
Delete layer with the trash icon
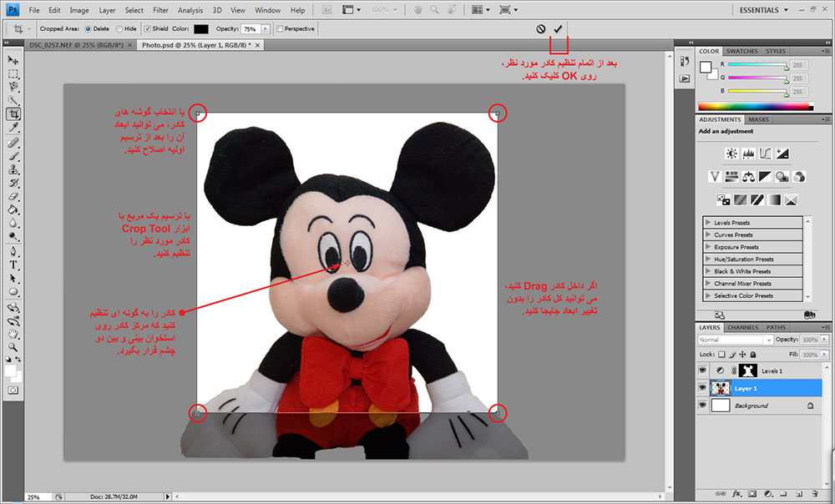click(815, 494)
